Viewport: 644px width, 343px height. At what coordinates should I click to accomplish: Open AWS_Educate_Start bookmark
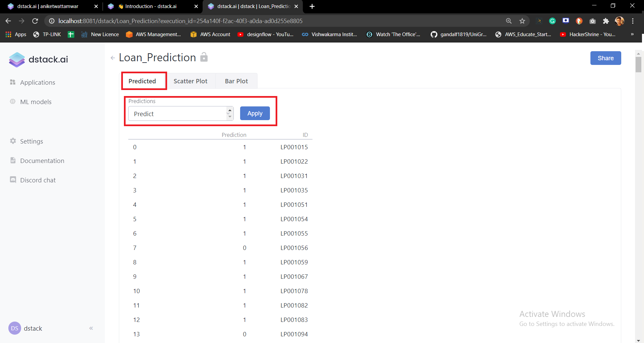pos(523,34)
